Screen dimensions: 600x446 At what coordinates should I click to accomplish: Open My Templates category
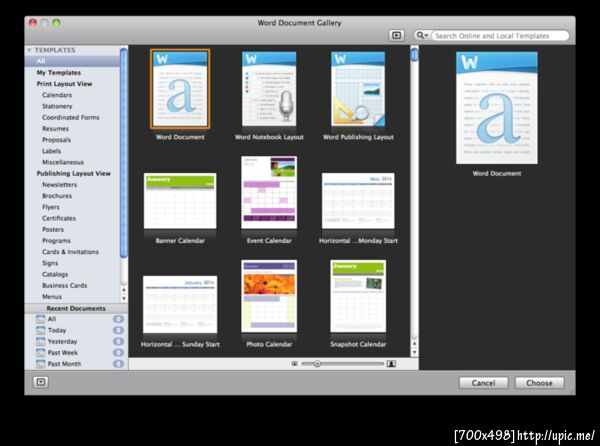tap(59, 72)
